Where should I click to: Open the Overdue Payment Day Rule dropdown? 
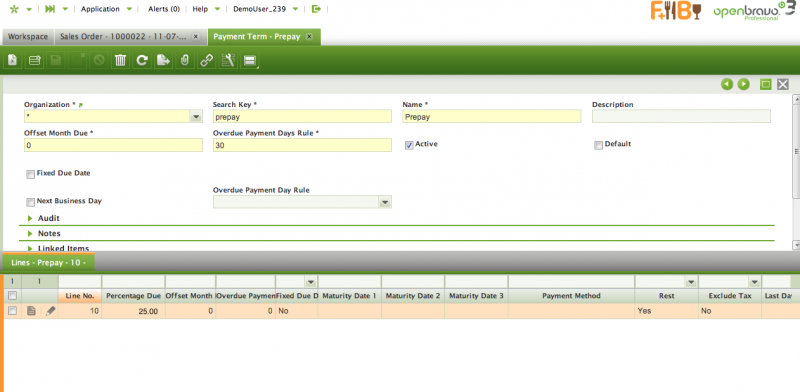385,203
